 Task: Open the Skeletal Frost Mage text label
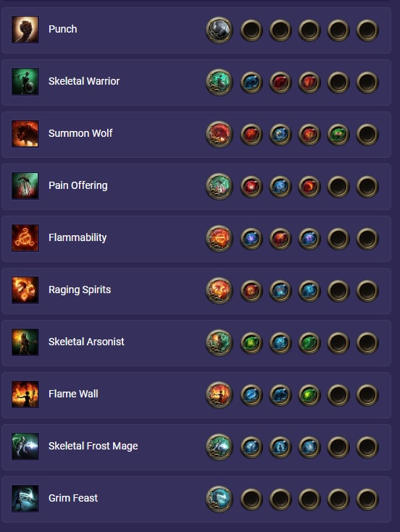93,446
